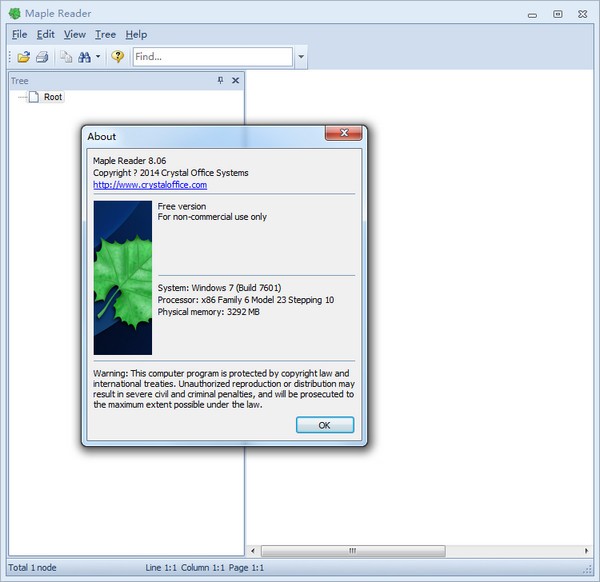Expand the Find field history dropdown
600x582 pixels.
pyautogui.click(x=301, y=57)
